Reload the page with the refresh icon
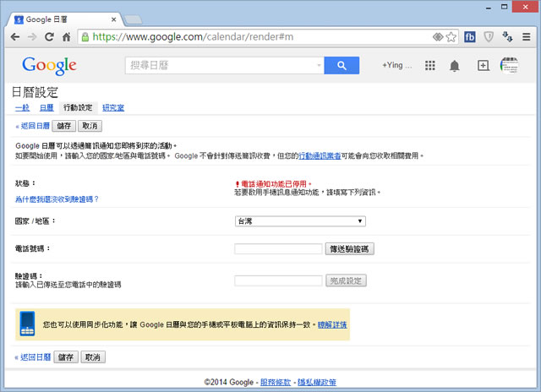The height and width of the screenshot is (392, 541). 49,37
